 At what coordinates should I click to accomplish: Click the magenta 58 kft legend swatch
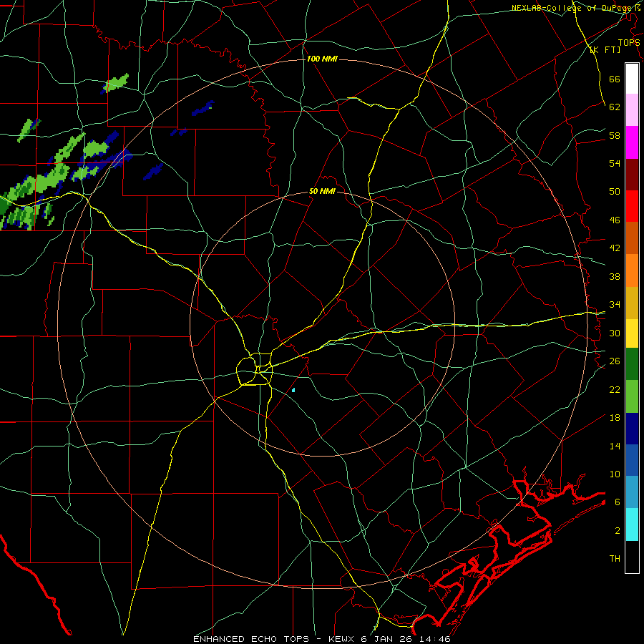click(x=632, y=142)
